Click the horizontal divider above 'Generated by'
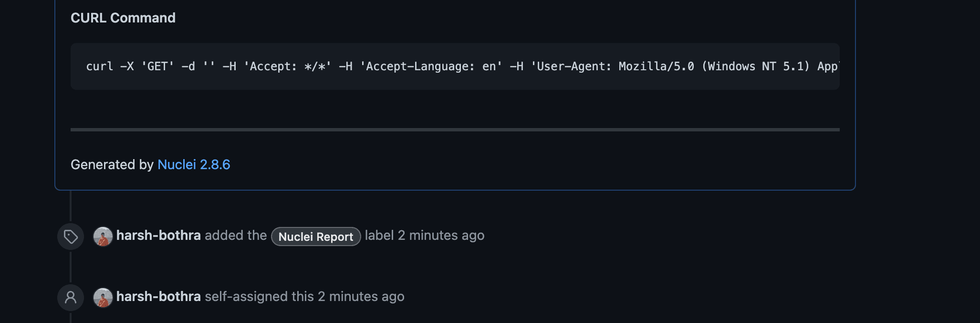Viewport: 980px width, 323px height. (454, 129)
